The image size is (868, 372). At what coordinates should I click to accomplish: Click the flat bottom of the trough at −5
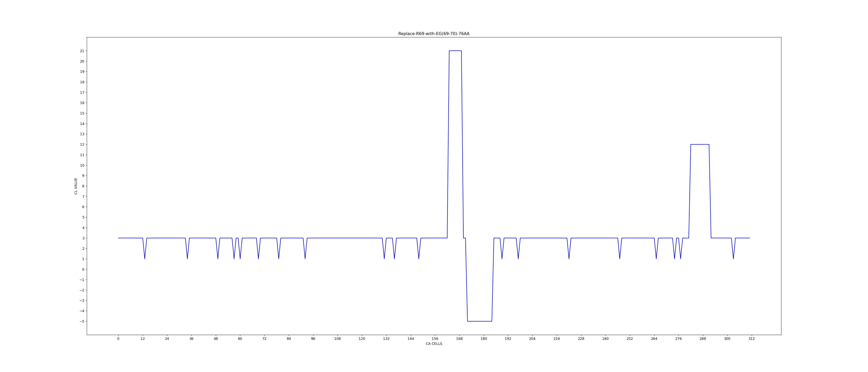click(x=480, y=321)
